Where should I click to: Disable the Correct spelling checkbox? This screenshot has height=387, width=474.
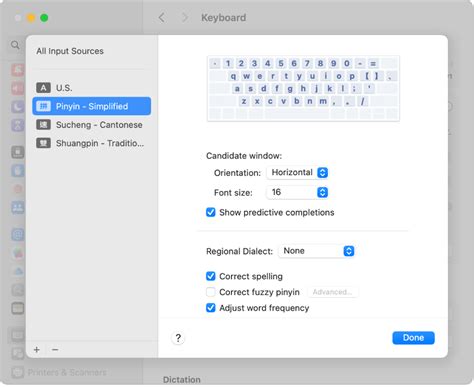click(211, 276)
